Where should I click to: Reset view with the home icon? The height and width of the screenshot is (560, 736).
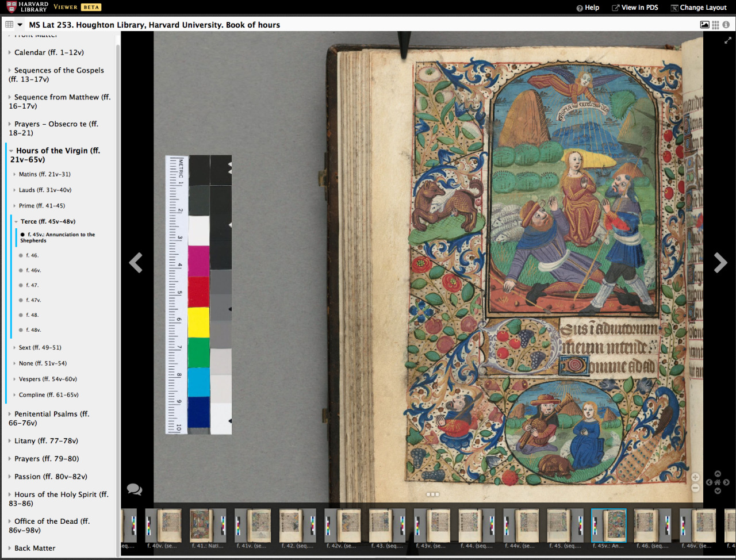718,482
